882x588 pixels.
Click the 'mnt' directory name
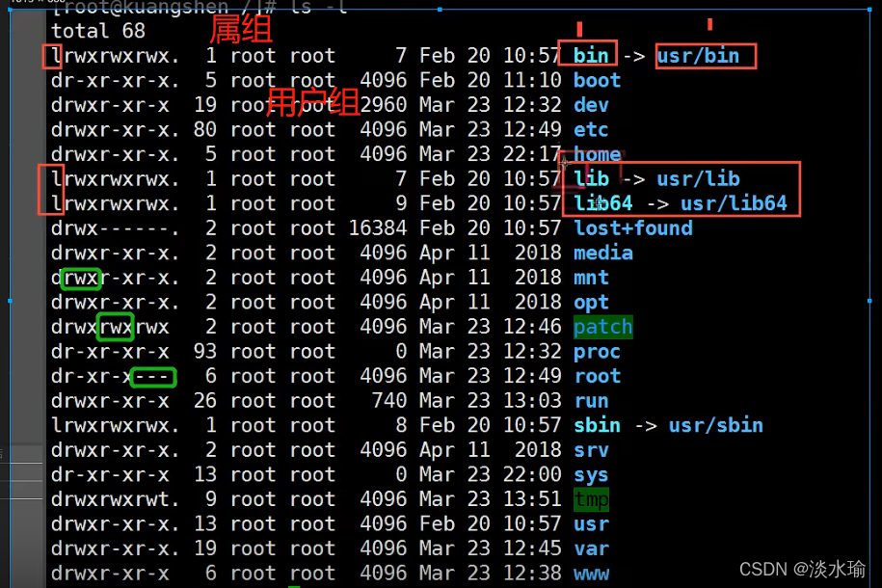(x=591, y=278)
